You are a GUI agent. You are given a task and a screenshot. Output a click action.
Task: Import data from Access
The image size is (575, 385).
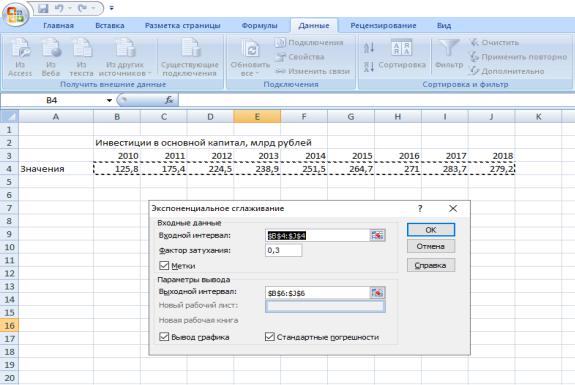pos(20,58)
